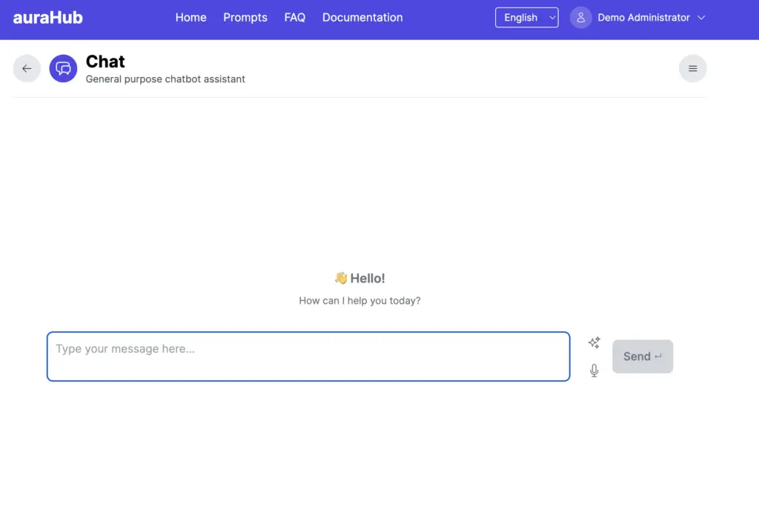Open the Documentation link
The height and width of the screenshot is (532, 759).
point(362,17)
